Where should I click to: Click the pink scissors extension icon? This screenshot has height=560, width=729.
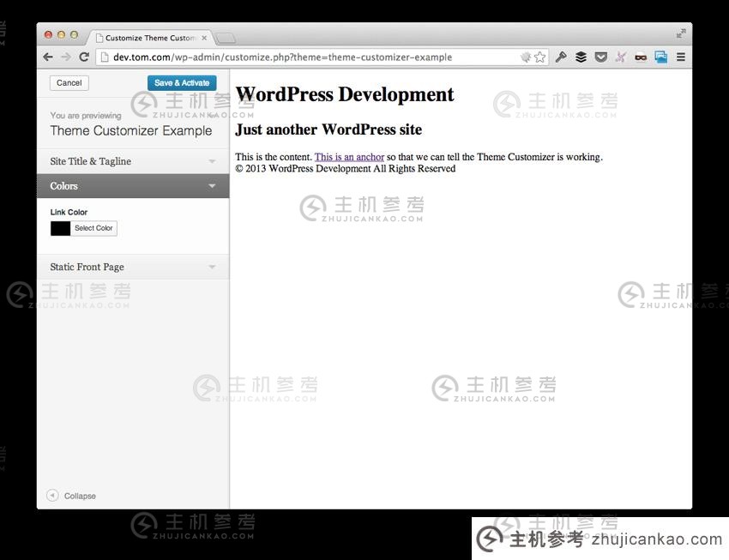(x=621, y=57)
